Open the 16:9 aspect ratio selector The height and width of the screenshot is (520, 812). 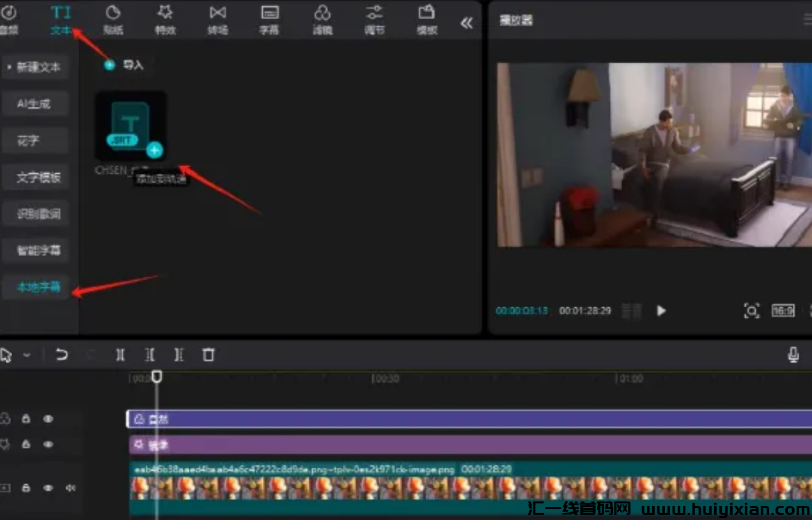pyautogui.click(x=783, y=311)
